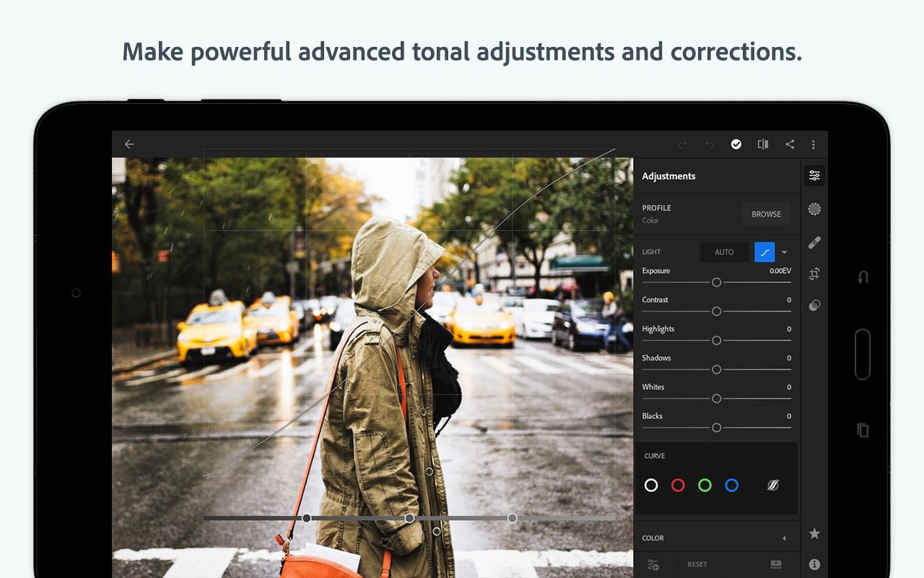Toggle the blue tone curve button
This screenshot has width=924, height=578.
pos(764,252)
